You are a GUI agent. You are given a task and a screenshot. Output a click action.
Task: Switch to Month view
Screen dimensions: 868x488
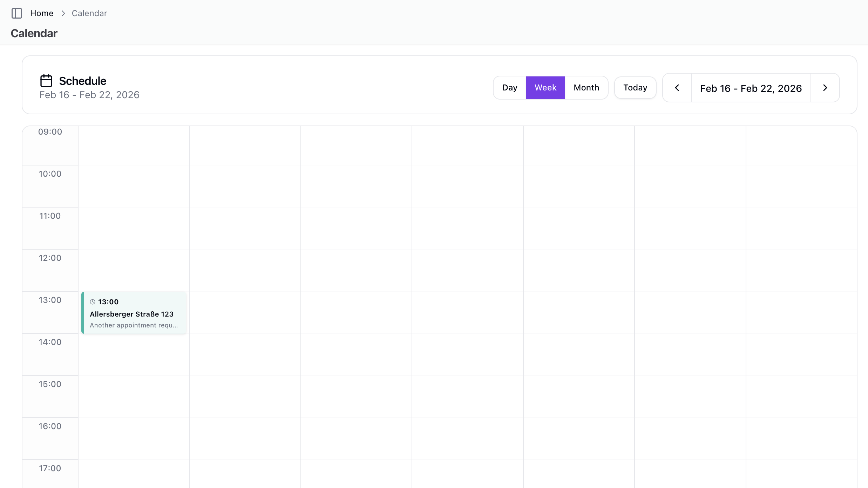tap(586, 88)
